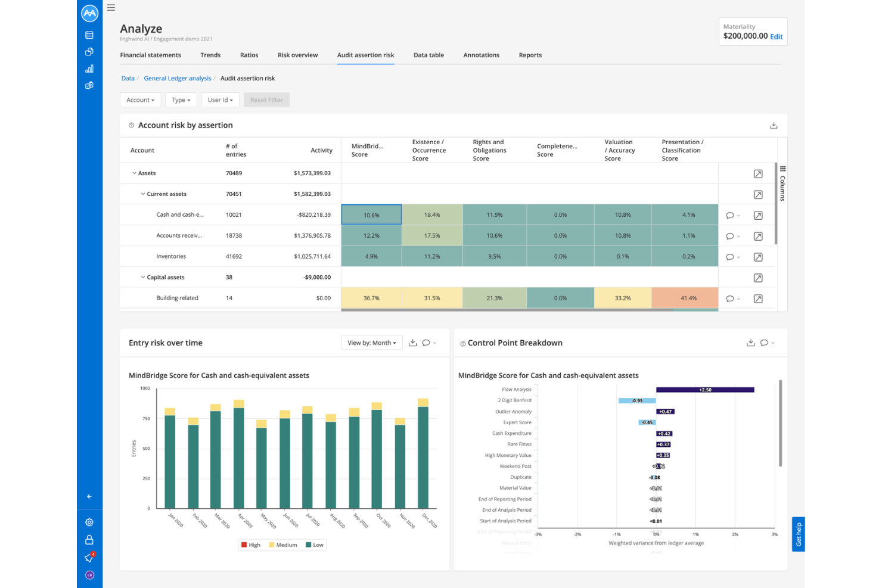Click the help icon beside Control Point Breakdown
Viewport: 882px width, 588px height.
click(x=462, y=344)
